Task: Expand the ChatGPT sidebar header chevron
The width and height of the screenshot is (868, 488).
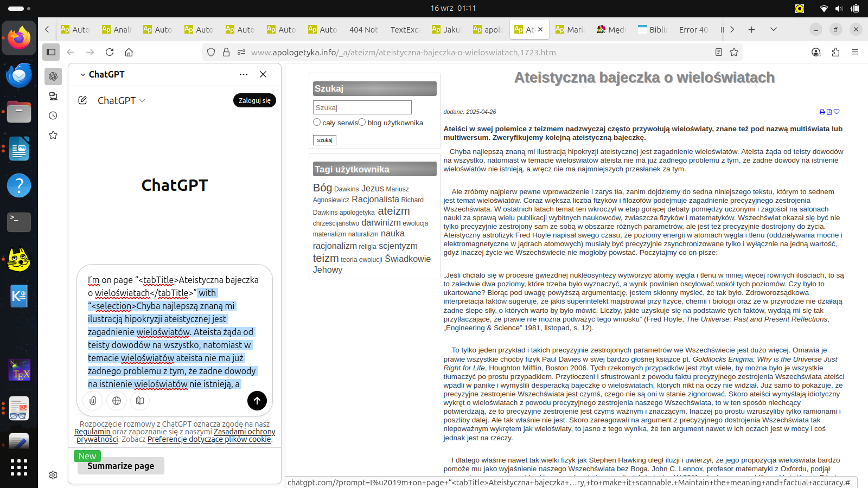Action: [83, 74]
